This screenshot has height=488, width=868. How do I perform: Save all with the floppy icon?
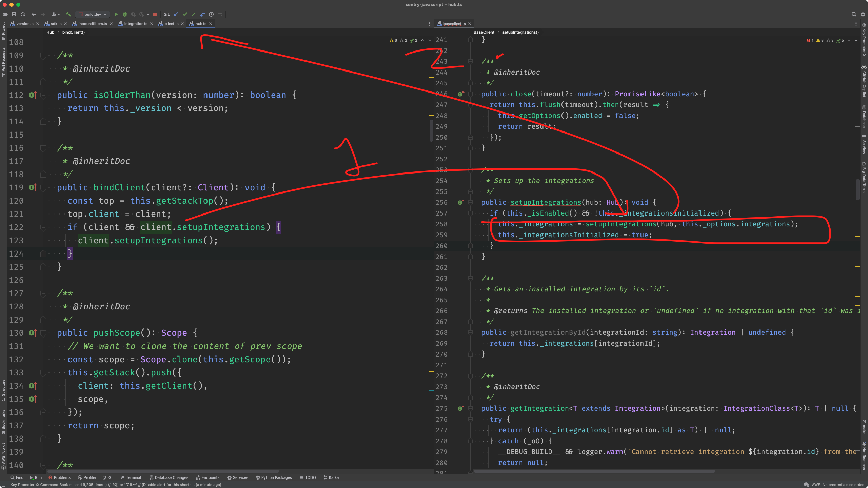pyautogui.click(x=14, y=14)
